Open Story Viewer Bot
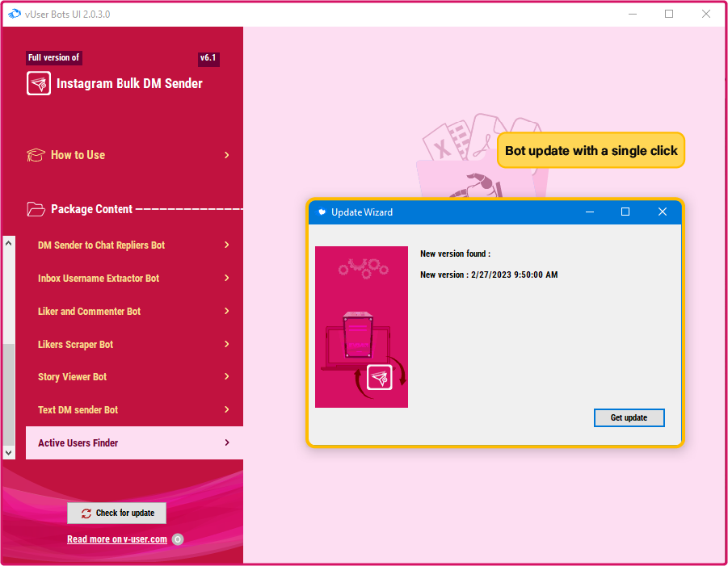 134,376
